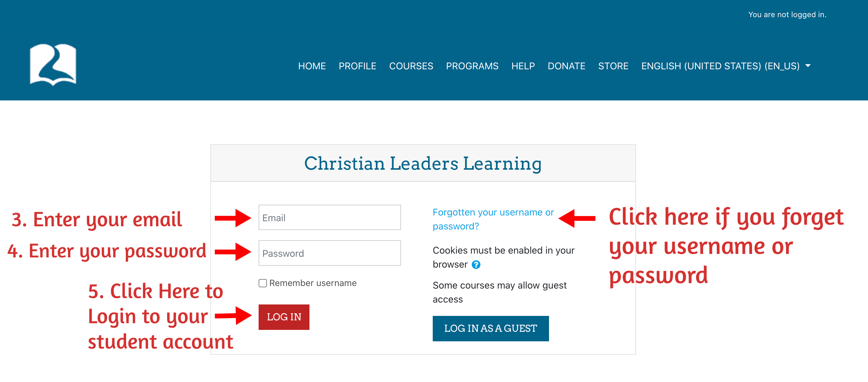Toggle the Remember username checkbox

(261, 282)
